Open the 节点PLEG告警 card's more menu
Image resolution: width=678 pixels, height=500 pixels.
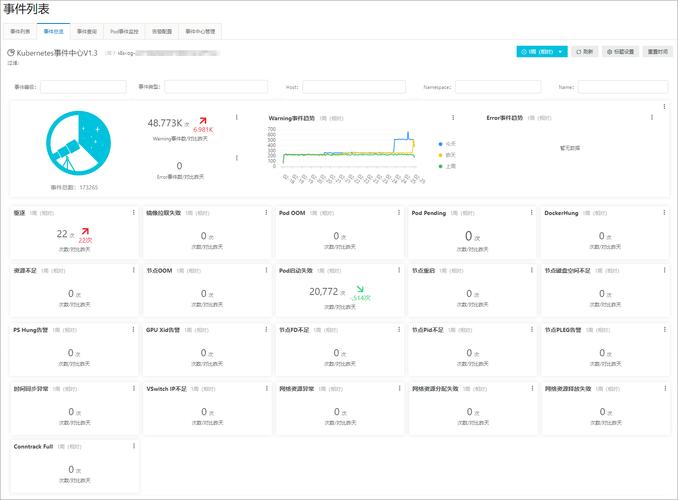(x=664, y=330)
